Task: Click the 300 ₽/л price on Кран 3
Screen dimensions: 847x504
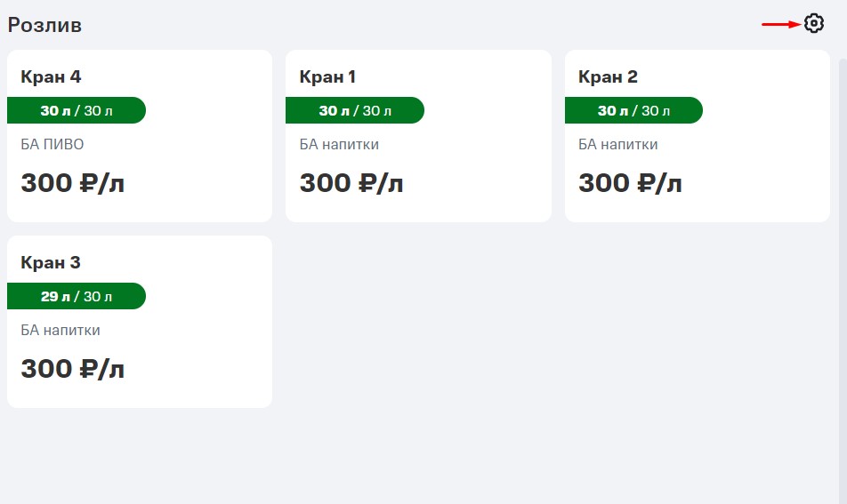Action: pos(72,369)
